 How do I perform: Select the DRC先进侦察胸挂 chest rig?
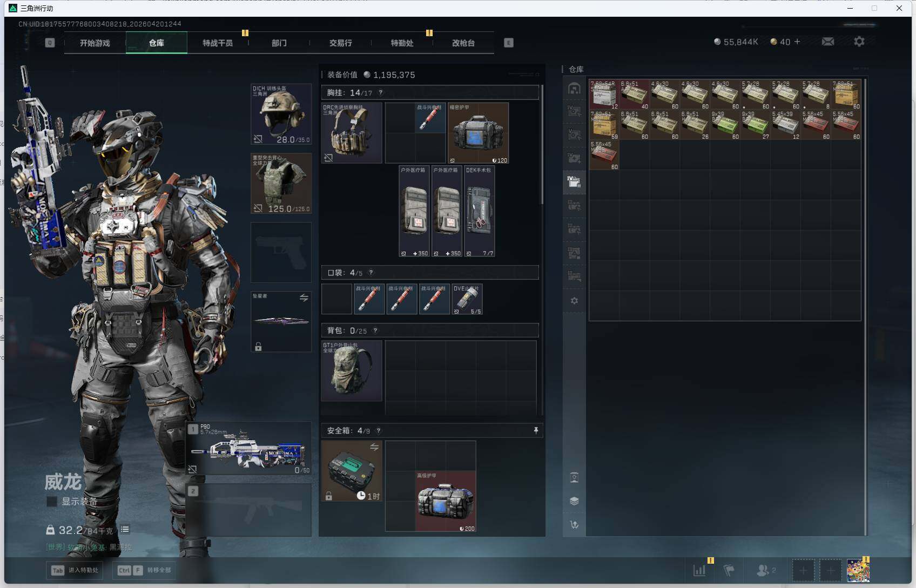352,133
